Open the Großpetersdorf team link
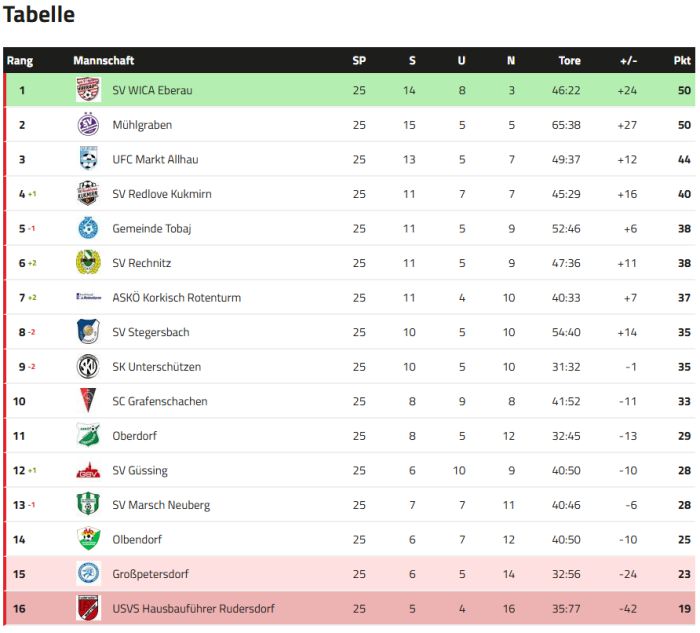Image resolution: width=700 pixels, height=633 pixels. click(x=150, y=574)
